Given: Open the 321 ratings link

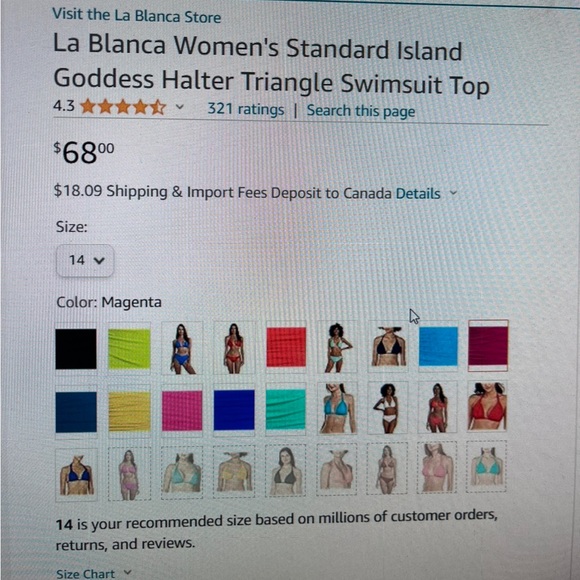Looking at the screenshot, I should pyautogui.click(x=246, y=109).
